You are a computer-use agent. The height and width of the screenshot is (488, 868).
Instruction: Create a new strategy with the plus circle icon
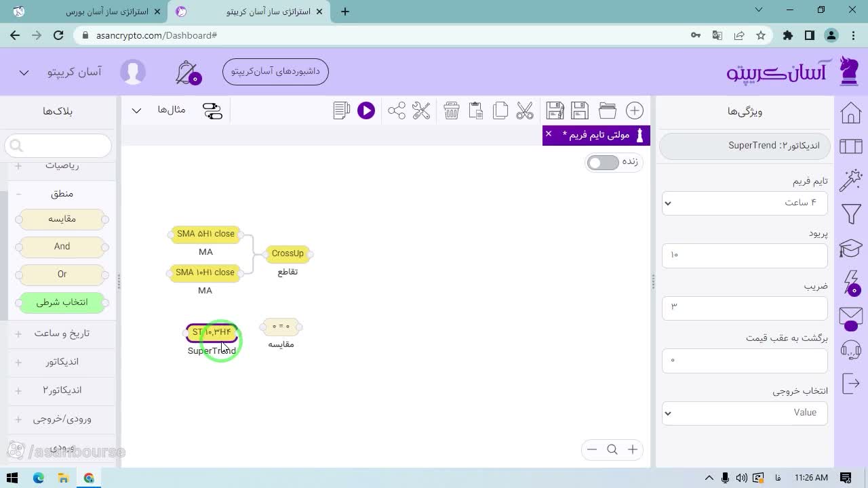(635, 110)
